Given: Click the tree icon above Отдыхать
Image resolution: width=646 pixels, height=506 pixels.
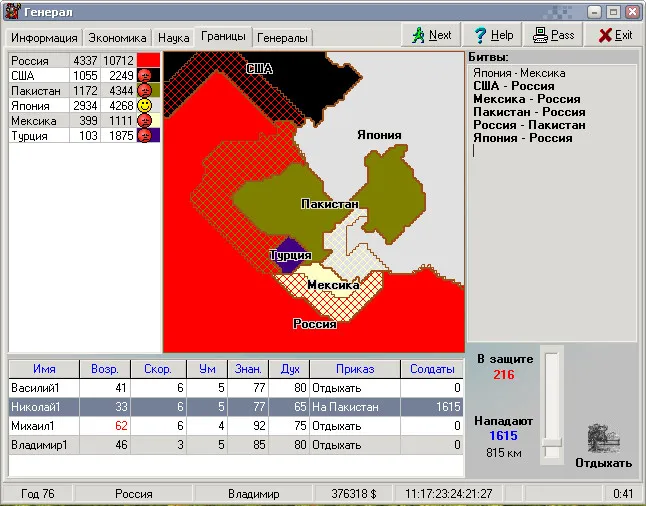Looking at the screenshot, I should coord(602,439).
